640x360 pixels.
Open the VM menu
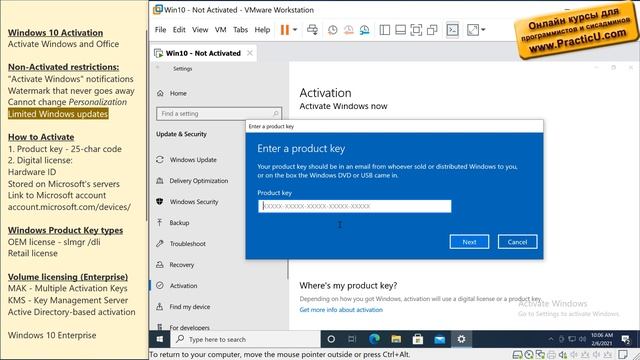(x=220, y=30)
